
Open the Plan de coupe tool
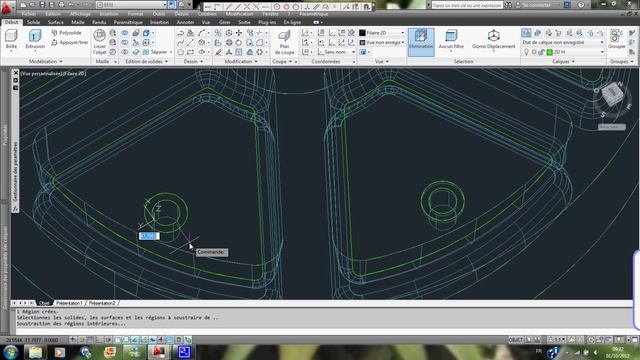pos(284,42)
